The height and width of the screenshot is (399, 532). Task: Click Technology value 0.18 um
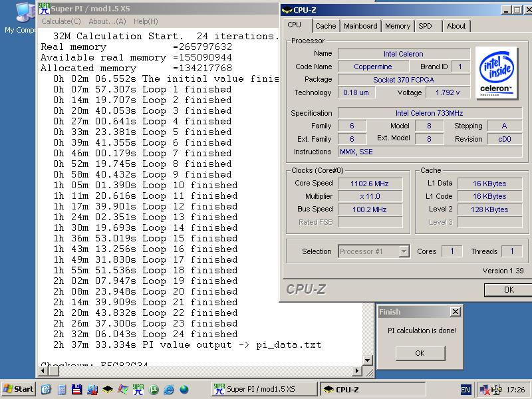356,92
